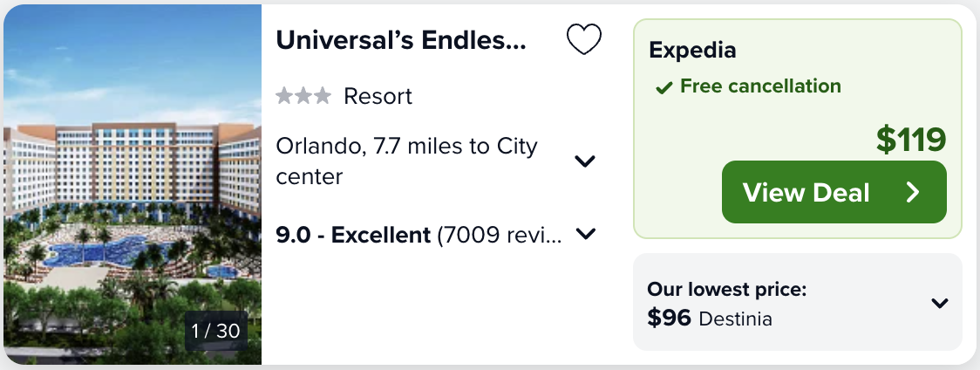Save hotel with the heart icon
Screen dimensions: 980x370
[x=584, y=38]
